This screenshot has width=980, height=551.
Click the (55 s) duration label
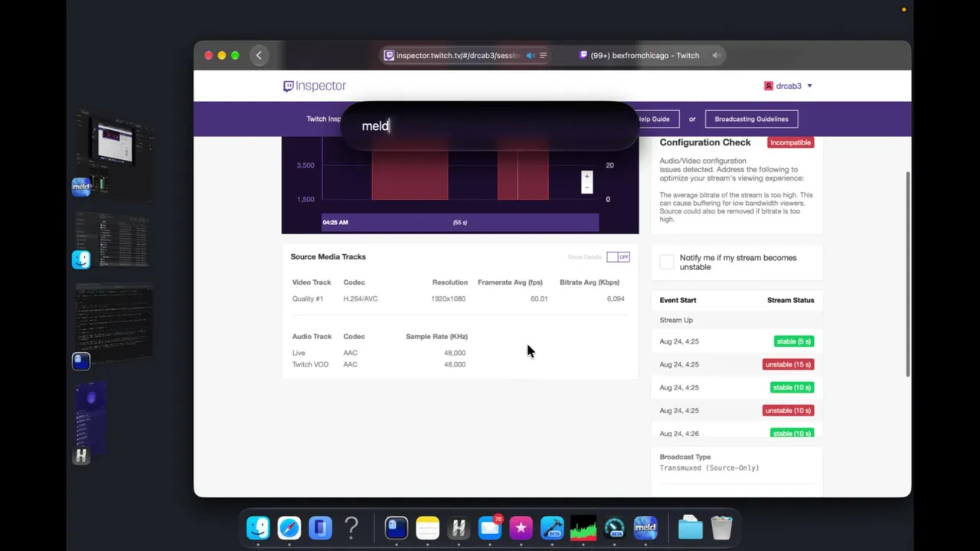coord(460,223)
